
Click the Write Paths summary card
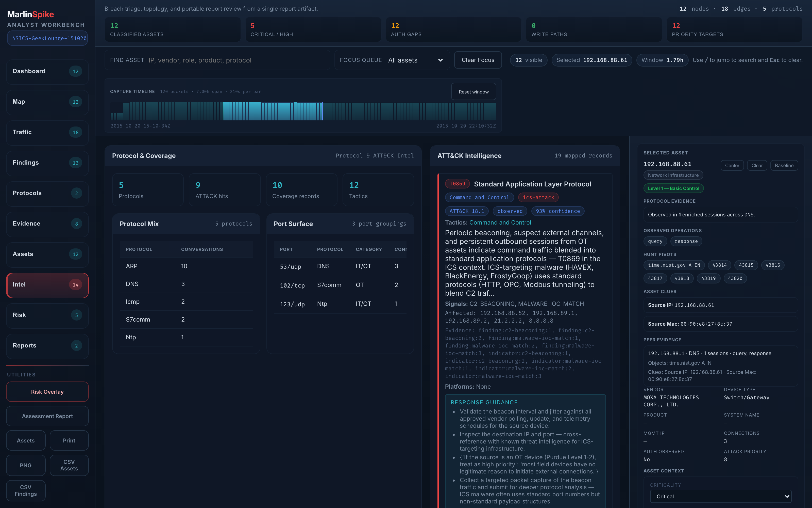click(x=594, y=29)
